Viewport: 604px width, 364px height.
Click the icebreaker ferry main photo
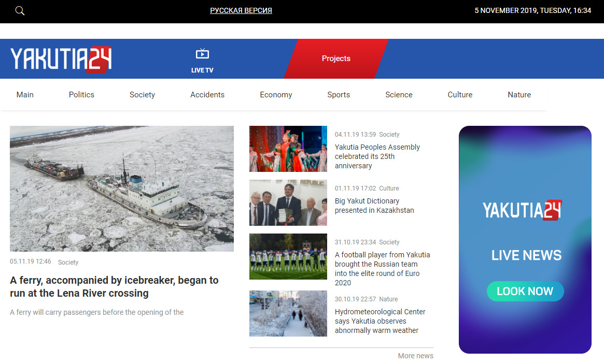point(122,188)
